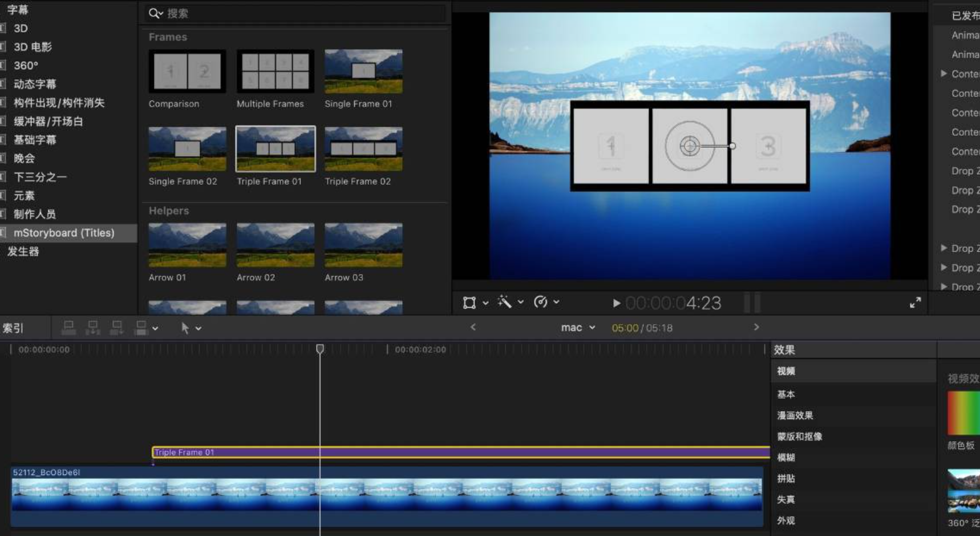Select mStoryboard (Titles) category in sidebar
The height and width of the screenshot is (536, 980).
[64, 233]
